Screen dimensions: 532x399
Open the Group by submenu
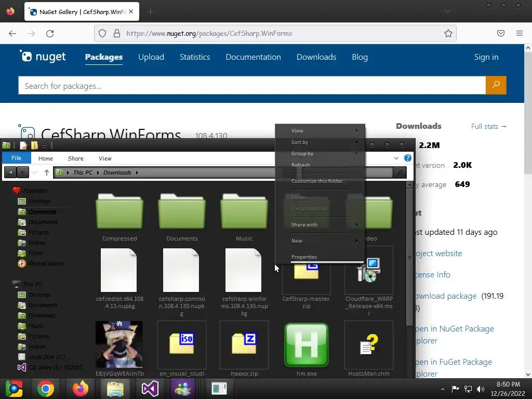[320, 153]
